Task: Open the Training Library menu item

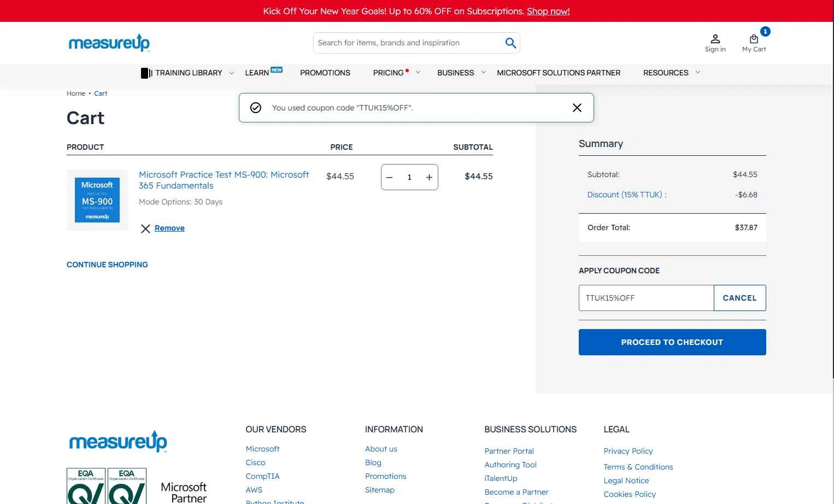Action: [x=189, y=73]
